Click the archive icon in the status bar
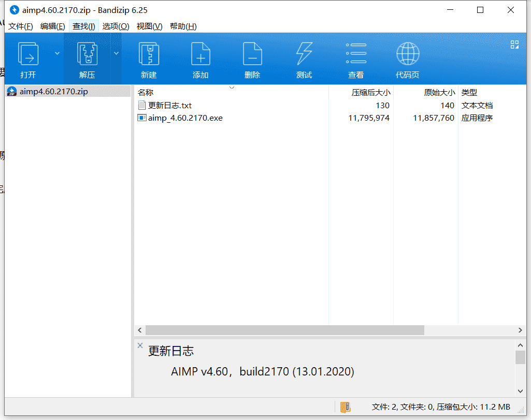 pos(346,407)
